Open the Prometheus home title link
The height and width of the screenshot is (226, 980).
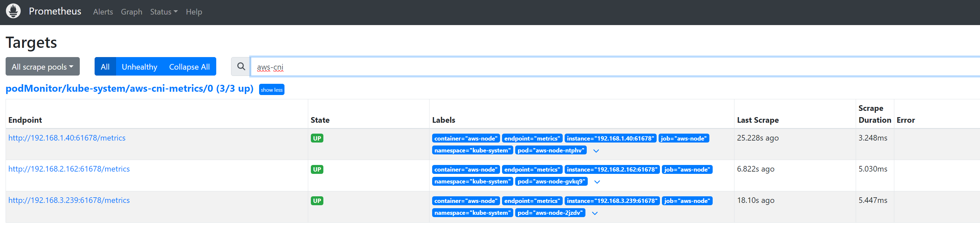(55, 12)
